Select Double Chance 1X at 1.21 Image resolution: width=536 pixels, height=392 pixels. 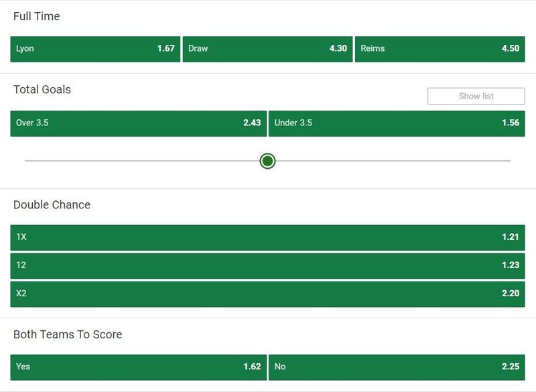(x=267, y=237)
